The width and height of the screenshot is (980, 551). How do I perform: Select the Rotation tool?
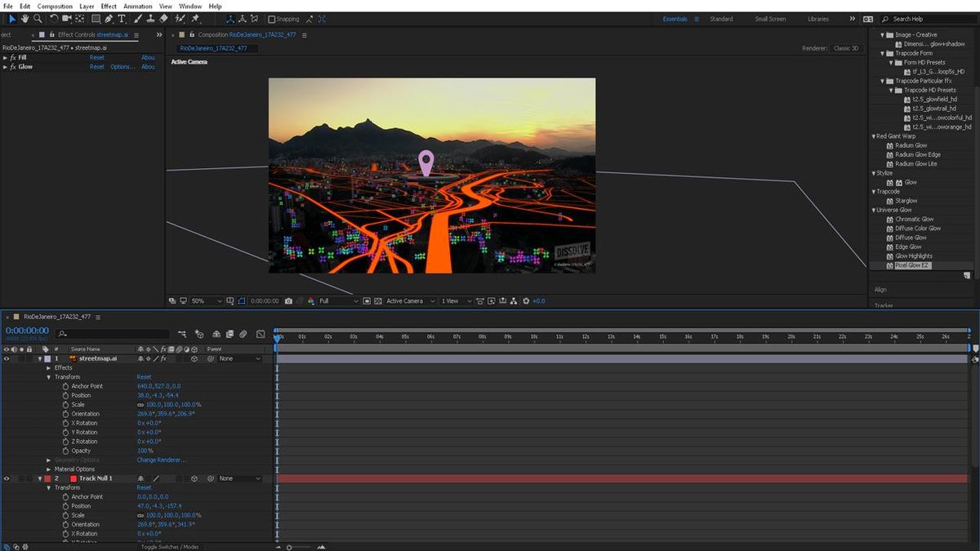[54, 18]
